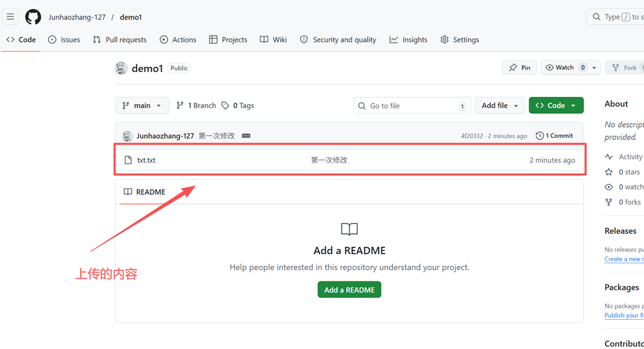Switch to the Code tab
Viewport: 644px width, 349px height.
(21, 40)
